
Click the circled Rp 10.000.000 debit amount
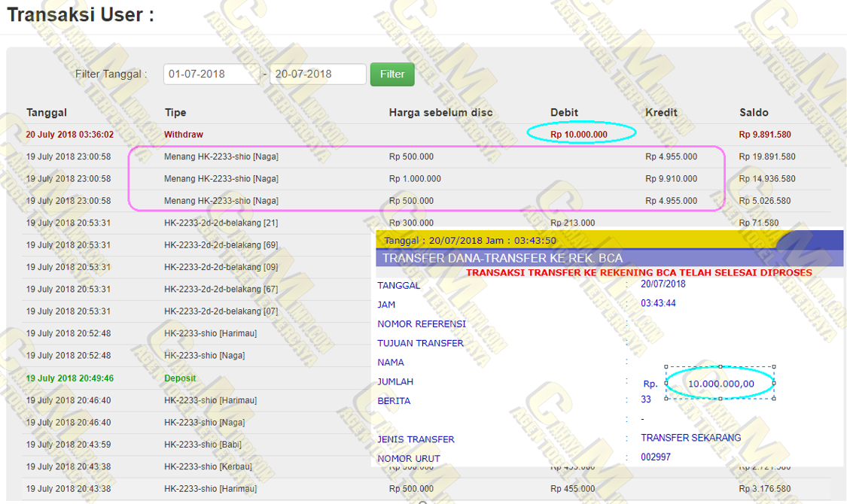click(x=579, y=135)
